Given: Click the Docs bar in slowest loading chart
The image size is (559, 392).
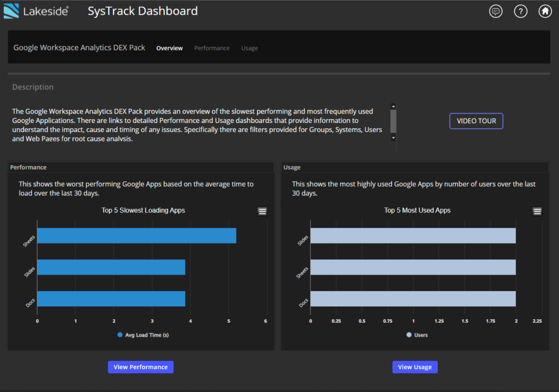Looking at the screenshot, I should point(111,299).
